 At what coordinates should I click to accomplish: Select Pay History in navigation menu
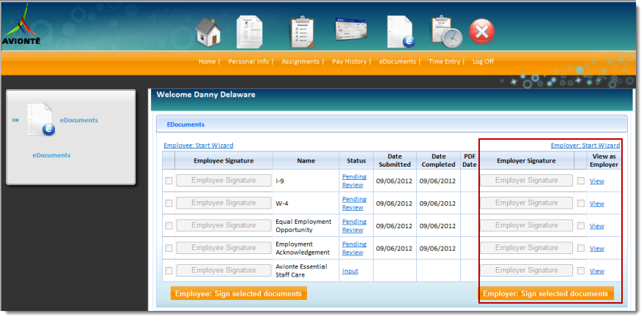[349, 61]
